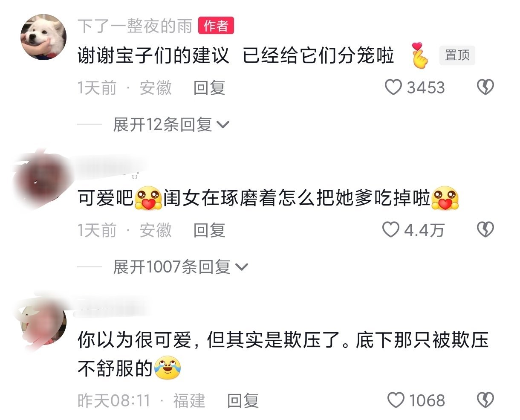The image size is (520, 420).
Task: Open the Samoyed dog avatar profile
Action: coord(44,37)
